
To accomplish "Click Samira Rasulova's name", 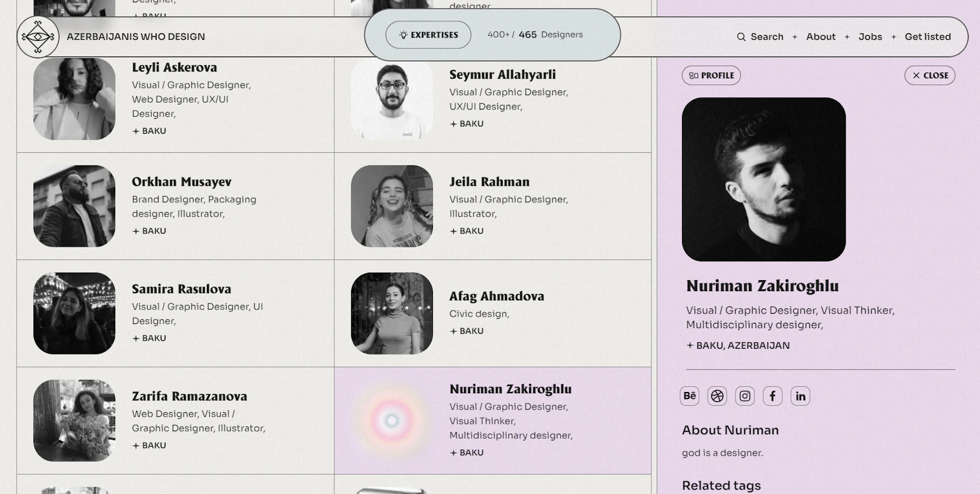I will (182, 289).
